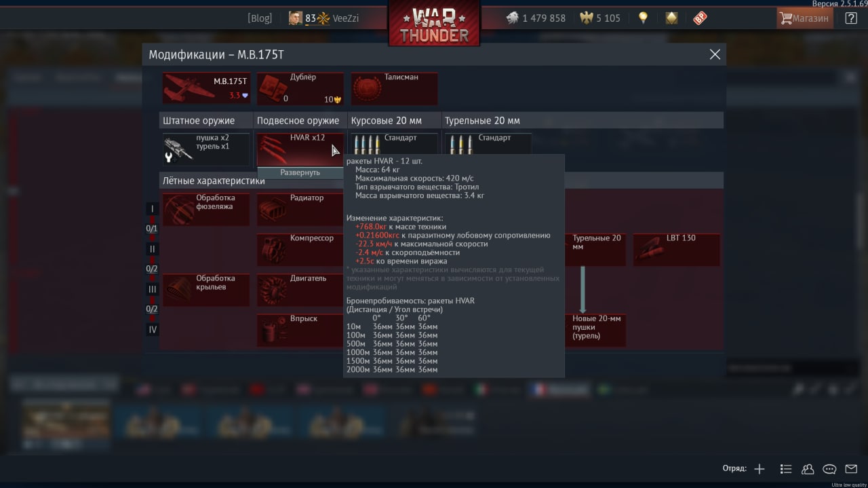Click the silver lions currency 1 479 858
Image resolution: width=868 pixels, height=488 pixels.
tap(536, 18)
